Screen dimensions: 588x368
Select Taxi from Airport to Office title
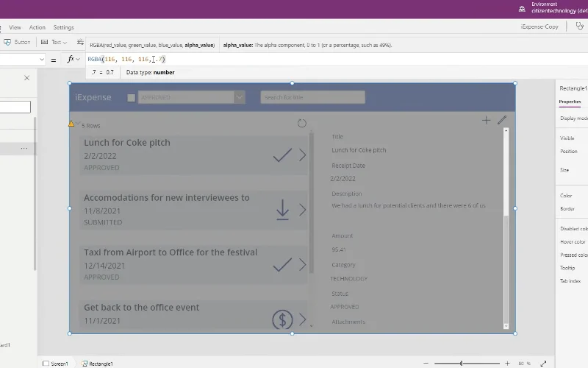click(x=171, y=252)
